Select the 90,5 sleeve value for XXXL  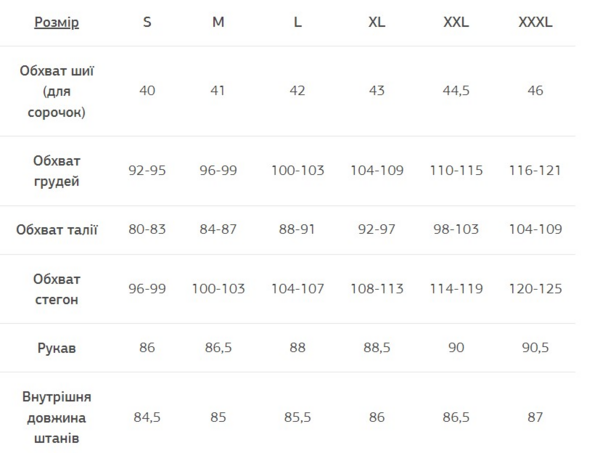pos(535,348)
